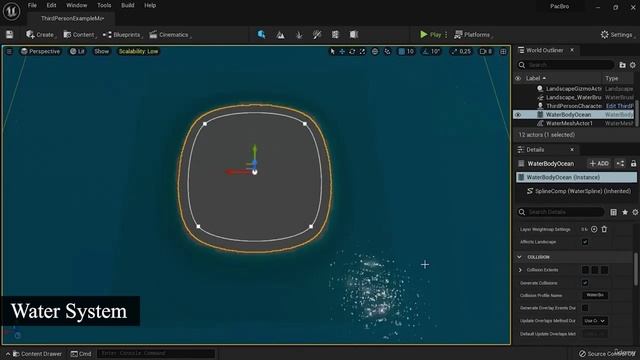Lock the Details panel selection
The height and width of the screenshot is (360, 640).
[633, 164]
